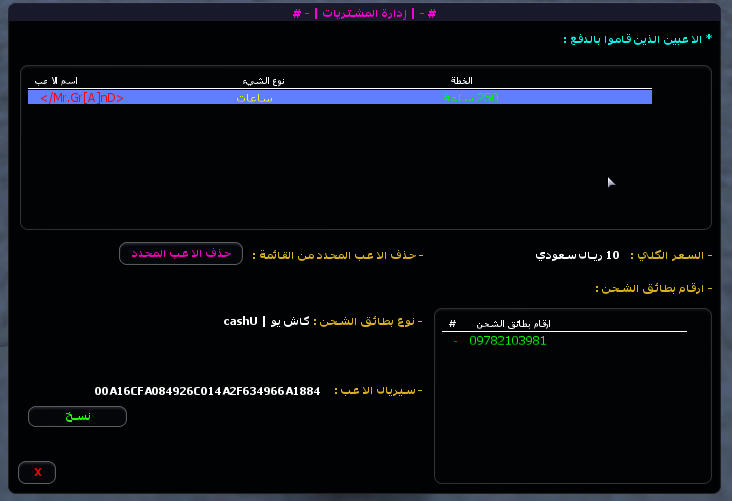Select card number 09782103981

point(508,341)
